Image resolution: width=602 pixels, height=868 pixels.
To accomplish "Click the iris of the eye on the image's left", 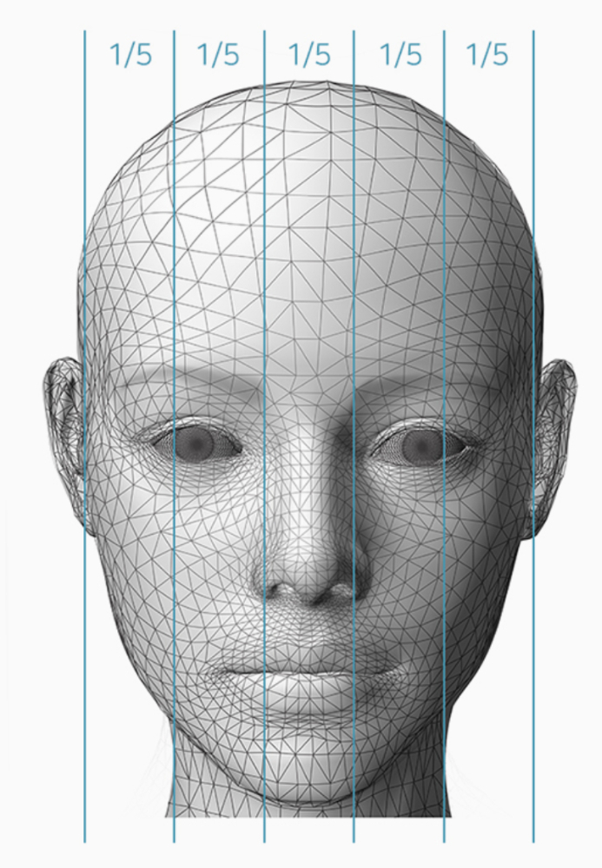I will (195, 444).
